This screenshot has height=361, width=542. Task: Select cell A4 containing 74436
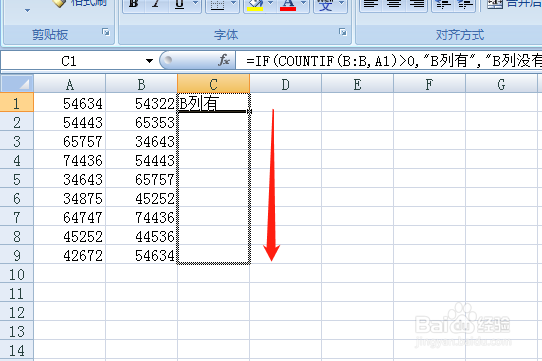point(70,160)
